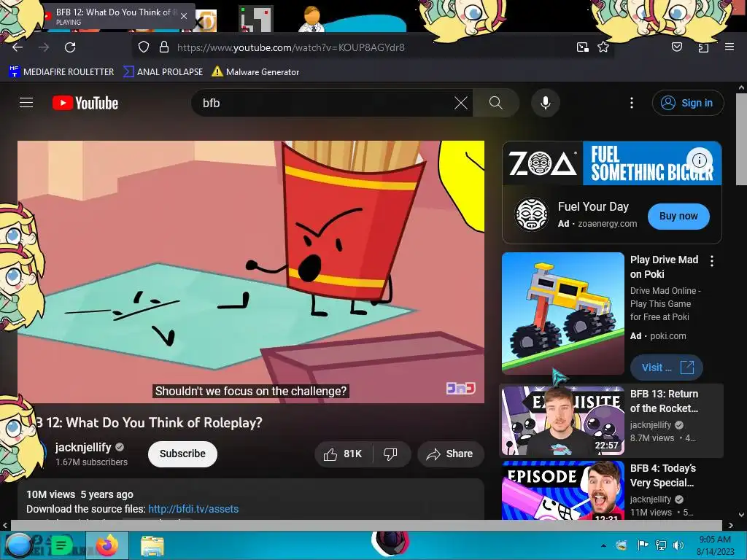Open the volume speaker tray icon

click(678, 545)
